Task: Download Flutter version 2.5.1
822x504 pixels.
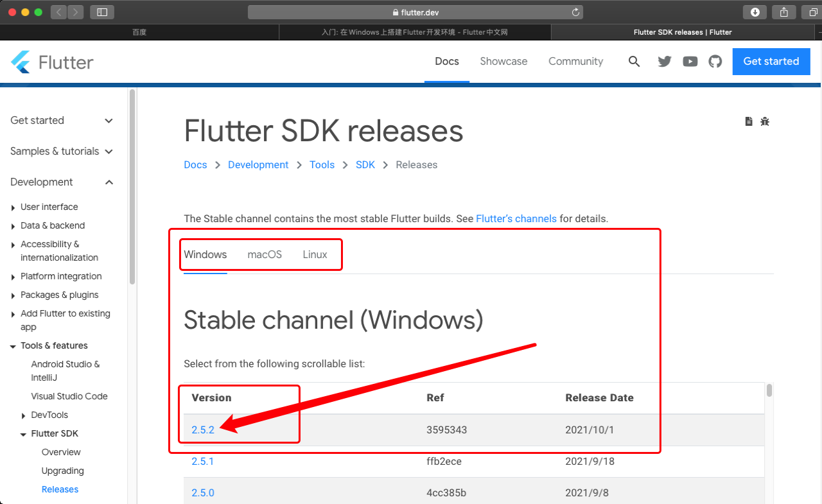Action: 203,462
